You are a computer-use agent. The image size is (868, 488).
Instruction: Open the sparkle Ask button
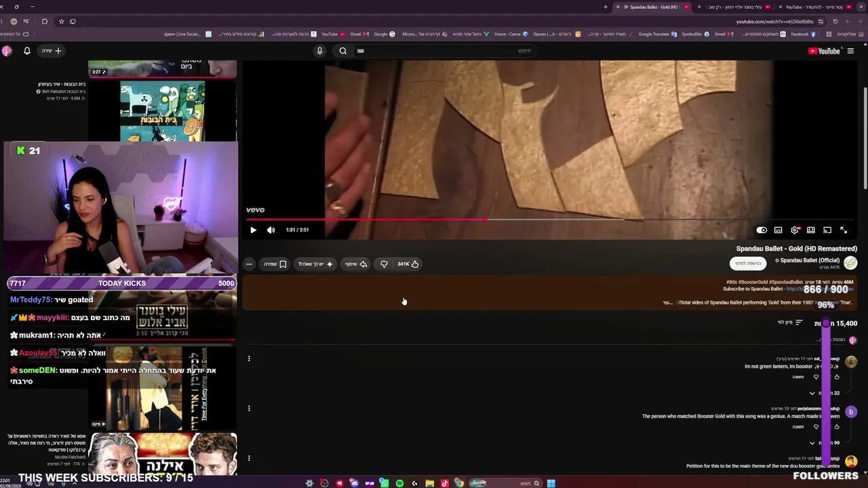click(316, 264)
